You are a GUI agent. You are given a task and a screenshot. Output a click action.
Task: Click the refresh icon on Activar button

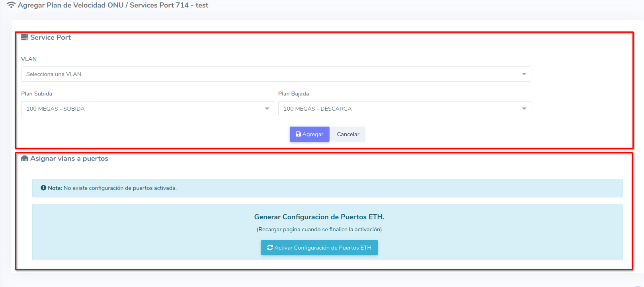click(270, 248)
